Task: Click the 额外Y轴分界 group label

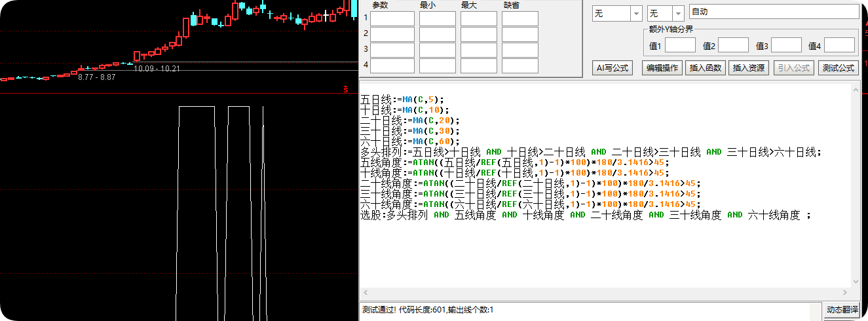Action: pyautogui.click(x=671, y=29)
